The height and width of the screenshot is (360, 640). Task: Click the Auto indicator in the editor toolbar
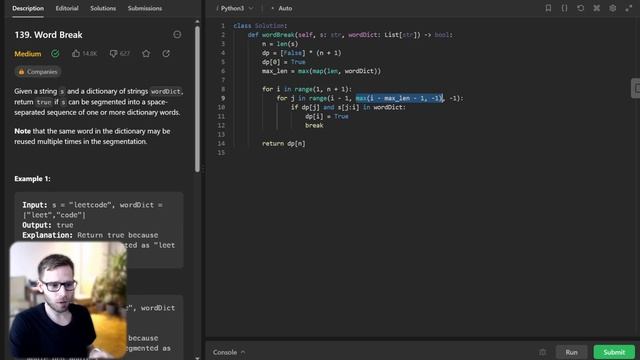[x=282, y=8]
